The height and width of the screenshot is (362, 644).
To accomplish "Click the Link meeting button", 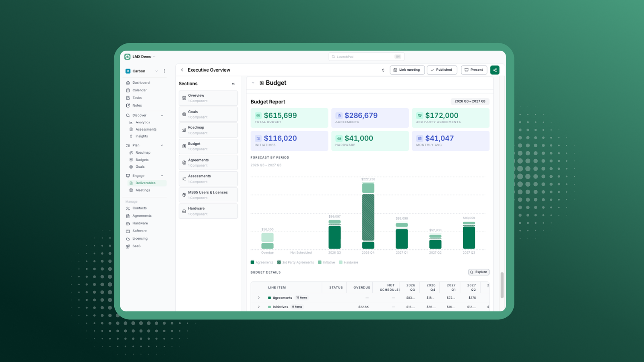I will [407, 70].
